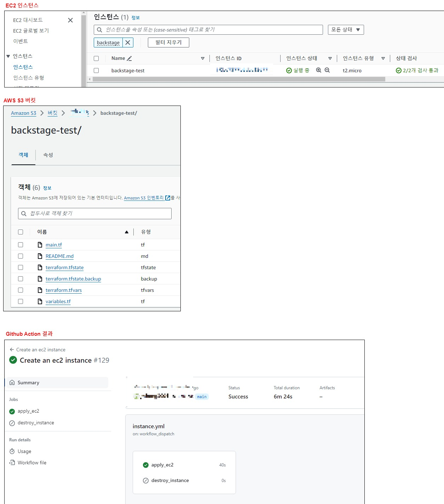Click the terraform.tfstate file icon
Screen dimensions: 444x504
pyautogui.click(x=40, y=267)
